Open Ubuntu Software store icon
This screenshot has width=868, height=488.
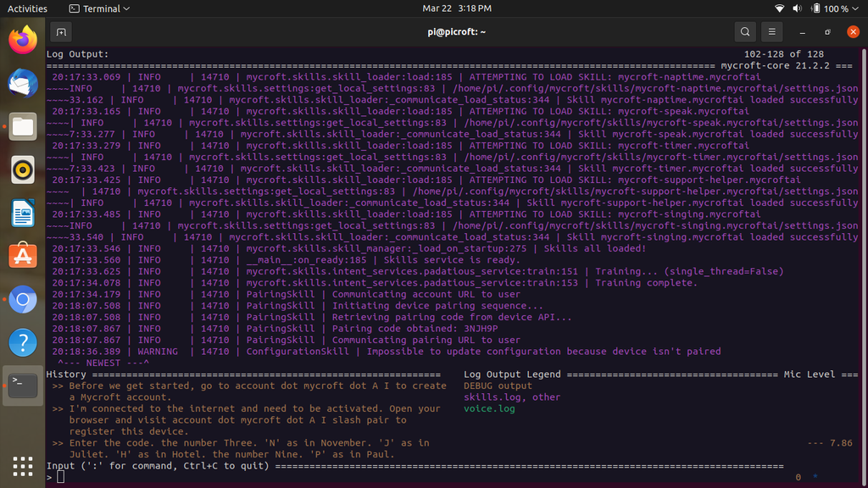pos(23,256)
